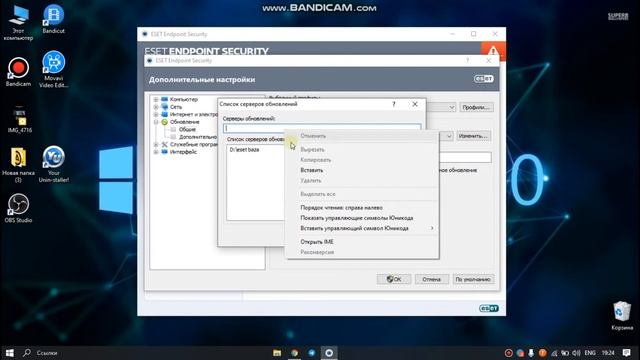Click the taskbar search magnifier
The image size is (640, 360).
27,353
